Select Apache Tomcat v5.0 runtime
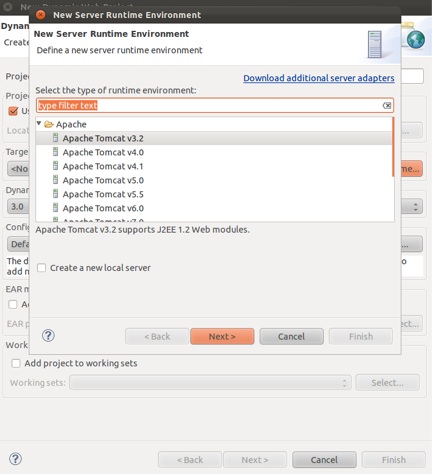433x474 pixels. pos(214,180)
